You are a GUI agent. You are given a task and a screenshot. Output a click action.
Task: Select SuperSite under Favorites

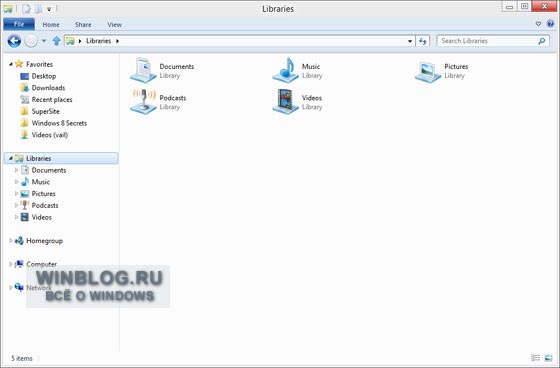(46, 111)
